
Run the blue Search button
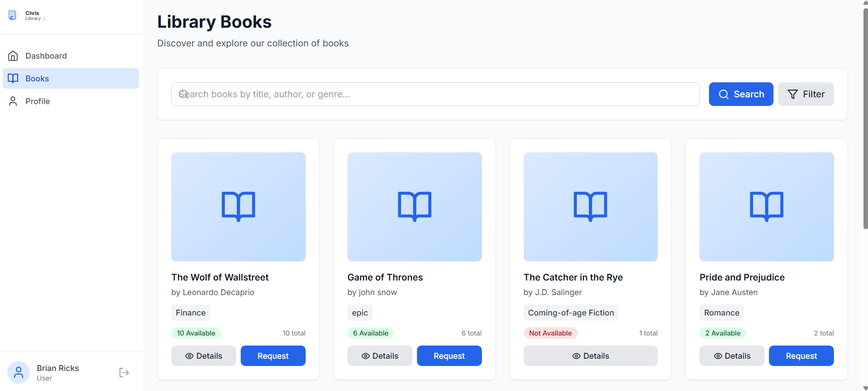click(x=741, y=94)
